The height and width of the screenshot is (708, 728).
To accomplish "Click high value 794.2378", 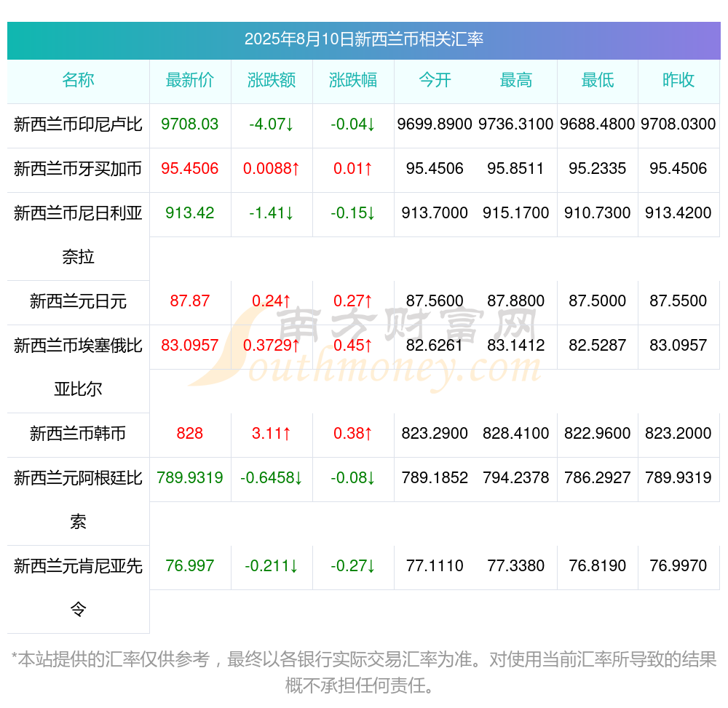I will click(x=516, y=477).
